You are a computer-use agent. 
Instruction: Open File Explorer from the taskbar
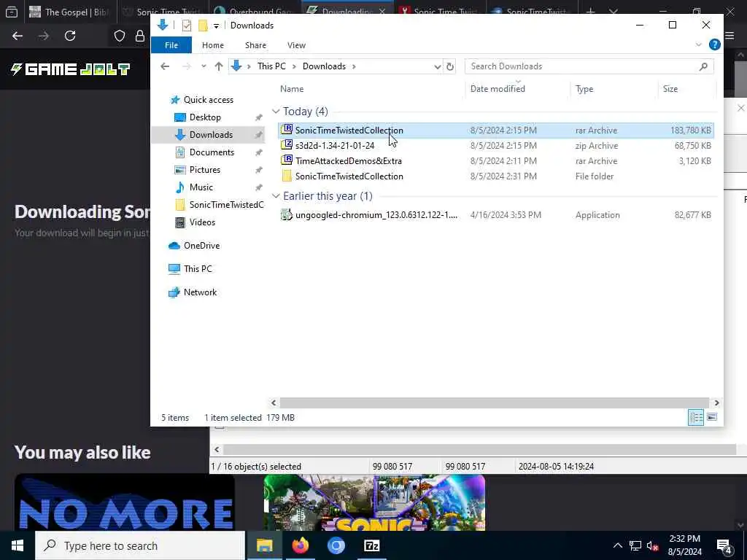pos(264,545)
